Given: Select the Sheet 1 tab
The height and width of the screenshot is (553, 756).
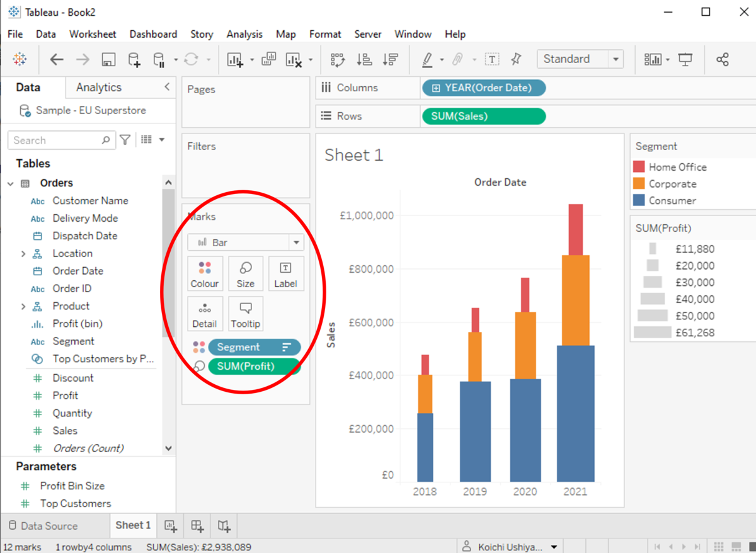Looking at the screenshot, I should [133, 525].
